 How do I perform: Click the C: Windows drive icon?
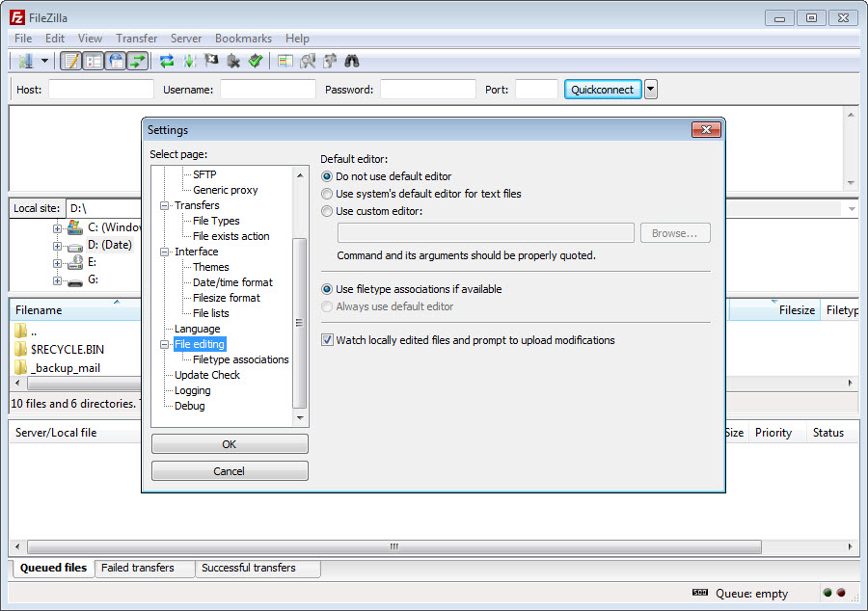(74, 226)
